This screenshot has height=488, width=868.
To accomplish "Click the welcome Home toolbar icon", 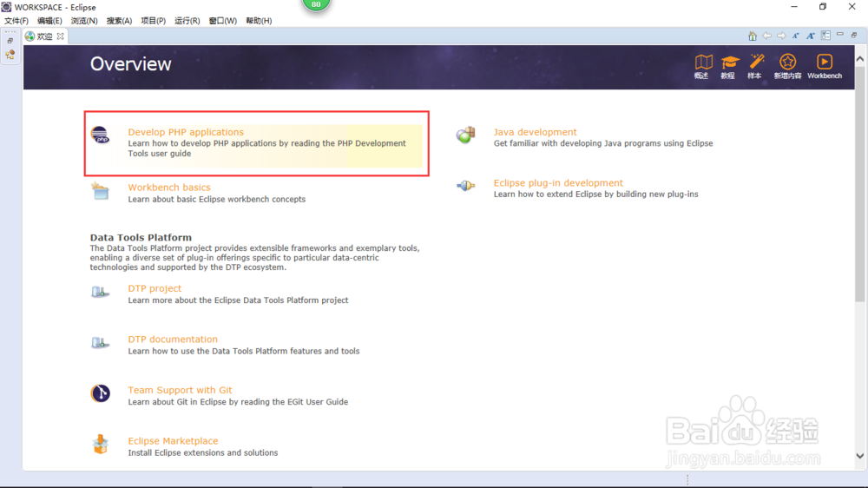I will (753, 36).
